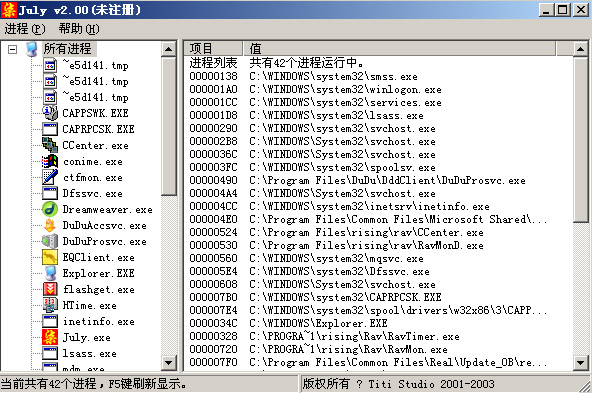
Task: Select row 000004CC inetinfo.exe
Action: point(378,207)
